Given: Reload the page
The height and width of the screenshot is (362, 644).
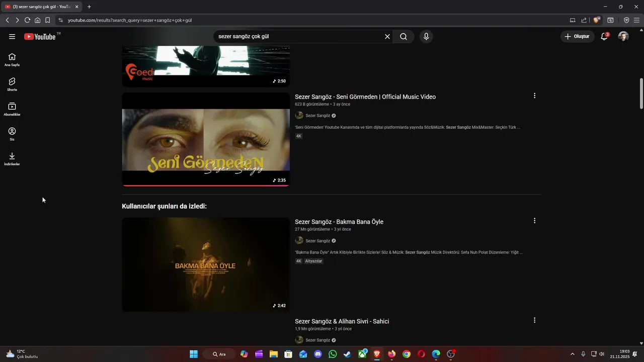Looking at the screenshot, I should click(x=27, y=20).
